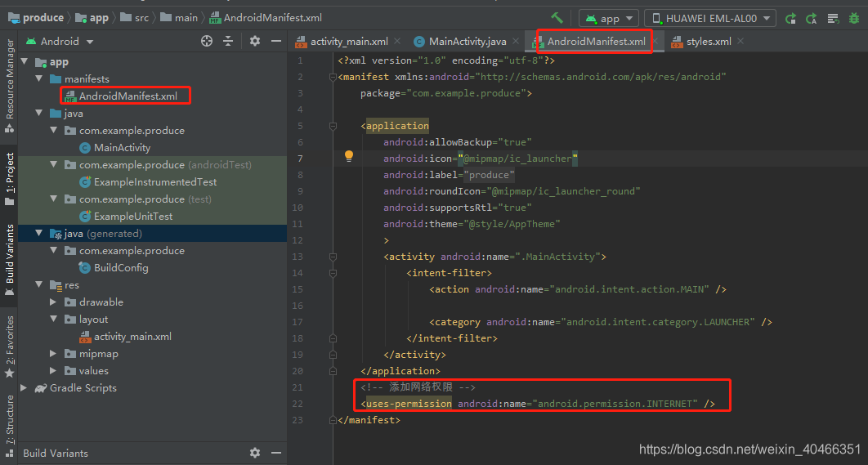The height and width of the screenshot is (465, 868).
Task: Open the Android project view dropdown
Action: click(x=59, y=41)
